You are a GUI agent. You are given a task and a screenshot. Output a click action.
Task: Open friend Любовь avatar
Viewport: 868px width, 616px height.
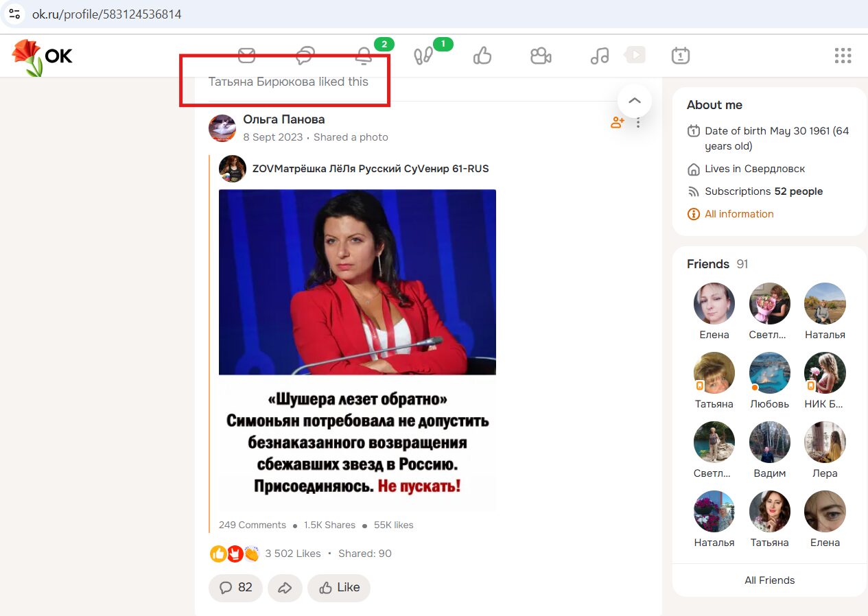tap(770, 372)
